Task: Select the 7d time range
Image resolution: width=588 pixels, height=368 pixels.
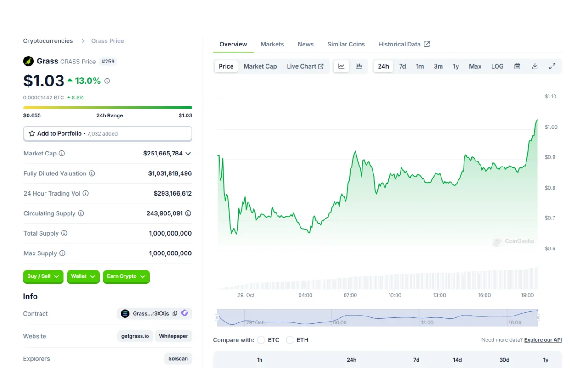Action: coord(402,66)
